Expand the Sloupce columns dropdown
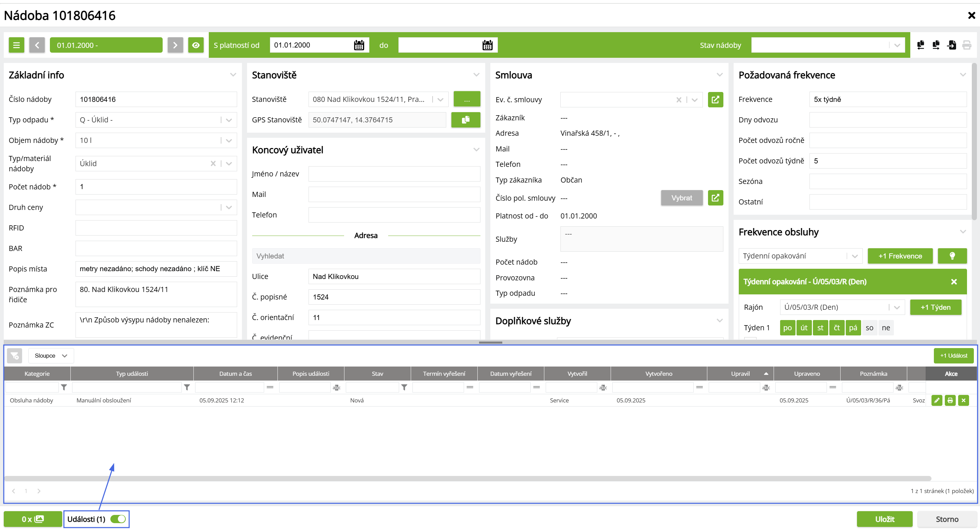Image resolution: width=980 pixels, height=531 pixels. pos(51,356)
